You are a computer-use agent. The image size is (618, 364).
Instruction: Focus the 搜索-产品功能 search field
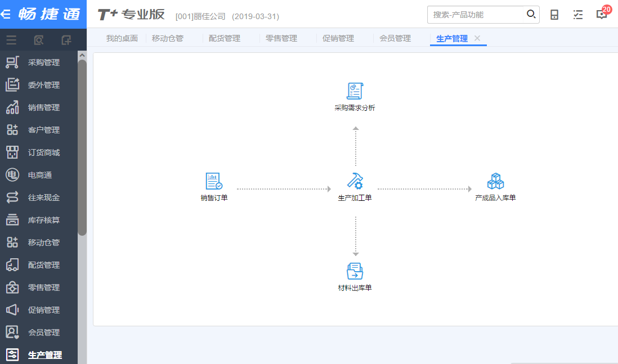[x=476, y=15]
